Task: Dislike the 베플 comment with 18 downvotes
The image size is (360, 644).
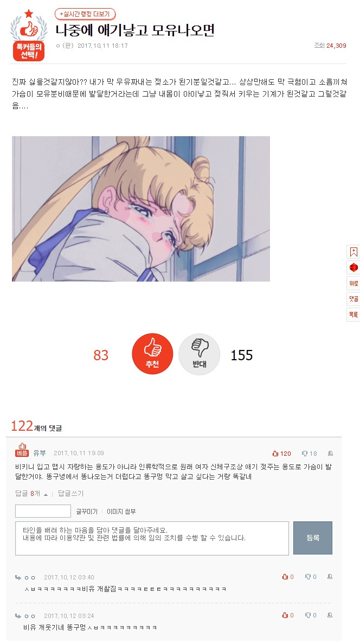Action: 310,454
